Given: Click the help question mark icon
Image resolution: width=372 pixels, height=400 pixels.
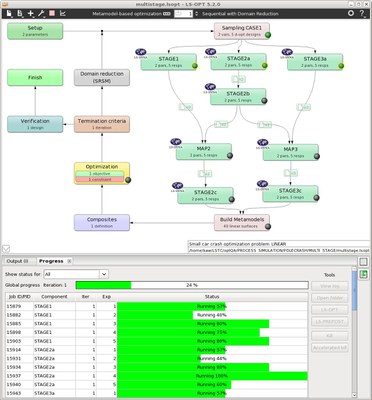Looking at the screenshot, I should click(x=362, y=13).
